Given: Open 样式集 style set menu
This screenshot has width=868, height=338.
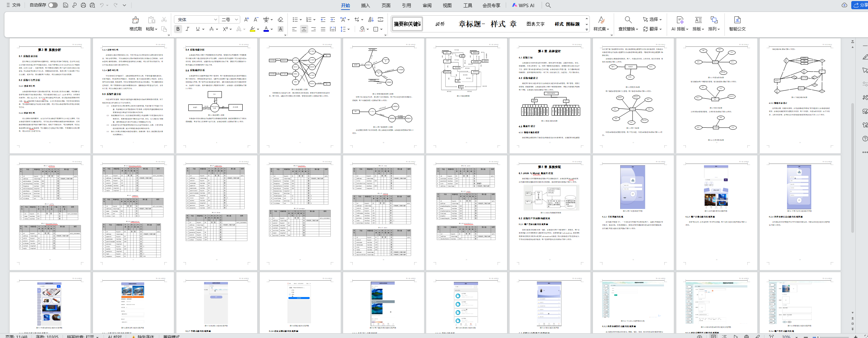Looking at the screenshot, I should 601,24.
